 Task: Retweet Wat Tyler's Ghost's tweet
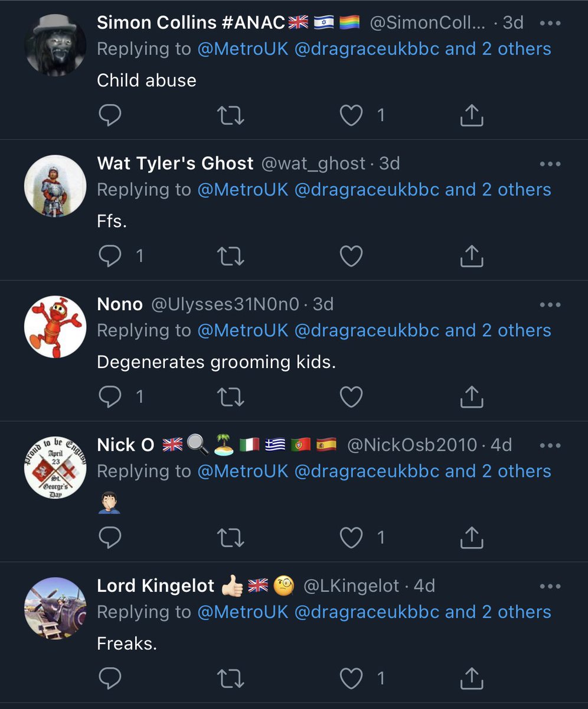tap(231, 256)
